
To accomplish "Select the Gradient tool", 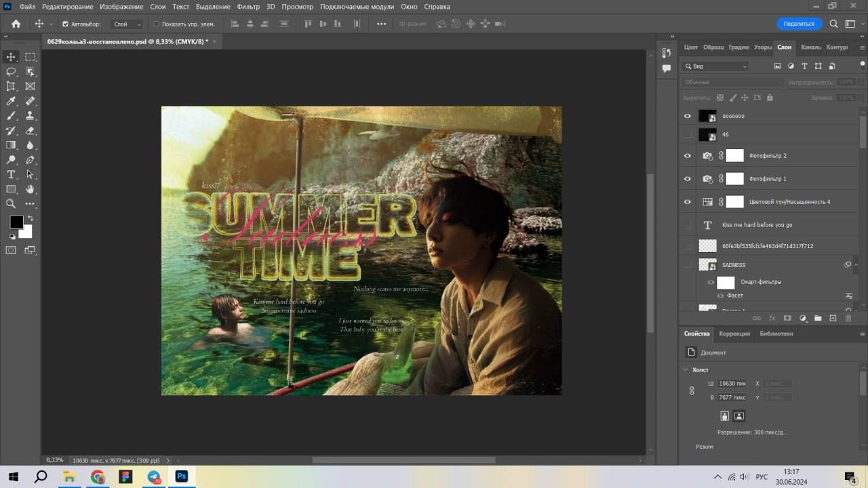I will [11, 145].
